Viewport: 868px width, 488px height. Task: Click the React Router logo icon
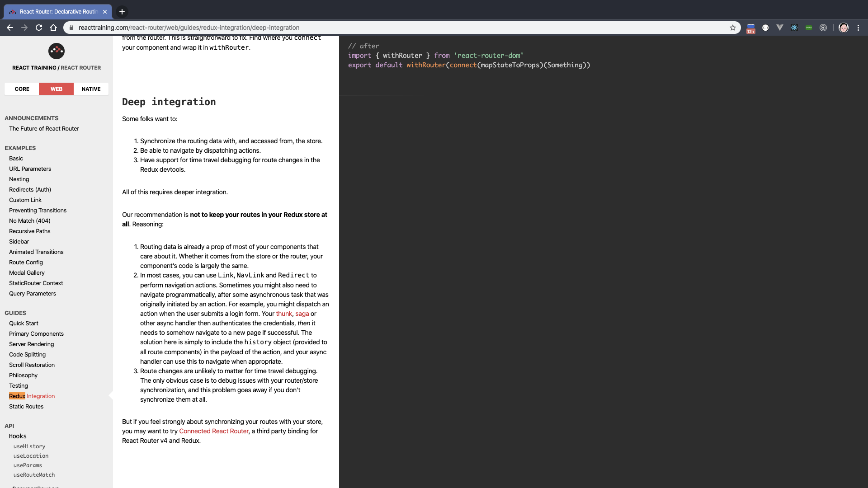tap(57, 51)
